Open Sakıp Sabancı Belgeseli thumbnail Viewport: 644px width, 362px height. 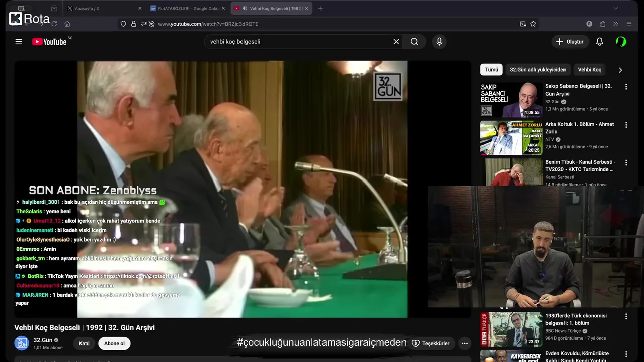[511, 100]
